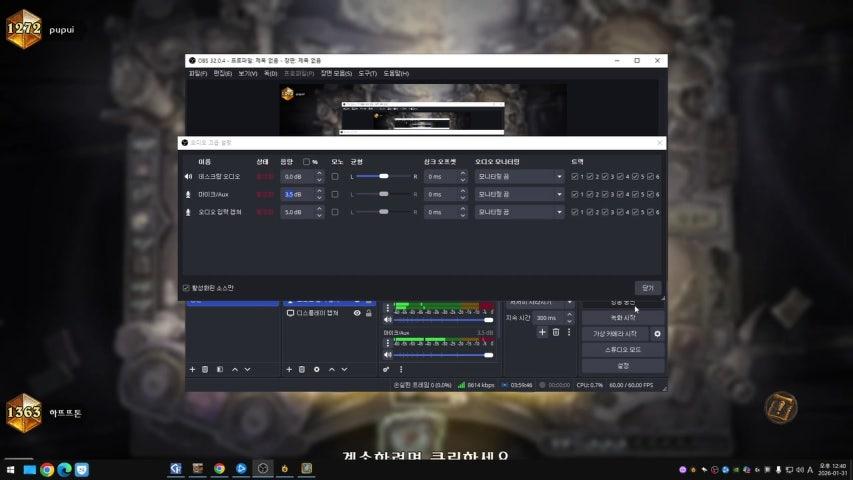Move the scene up with the arrow
Image resolution: width=853 pixels, height=480 pixels.
point(235,370)
